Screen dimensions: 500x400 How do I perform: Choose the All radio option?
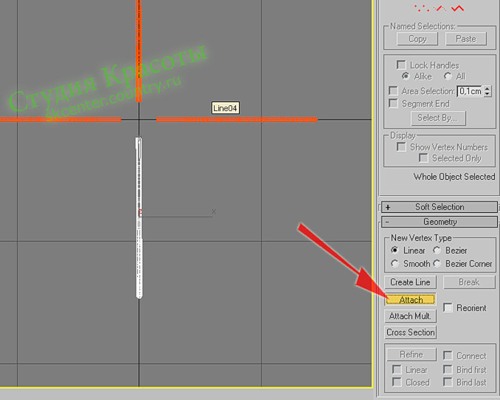coord(448,76)
